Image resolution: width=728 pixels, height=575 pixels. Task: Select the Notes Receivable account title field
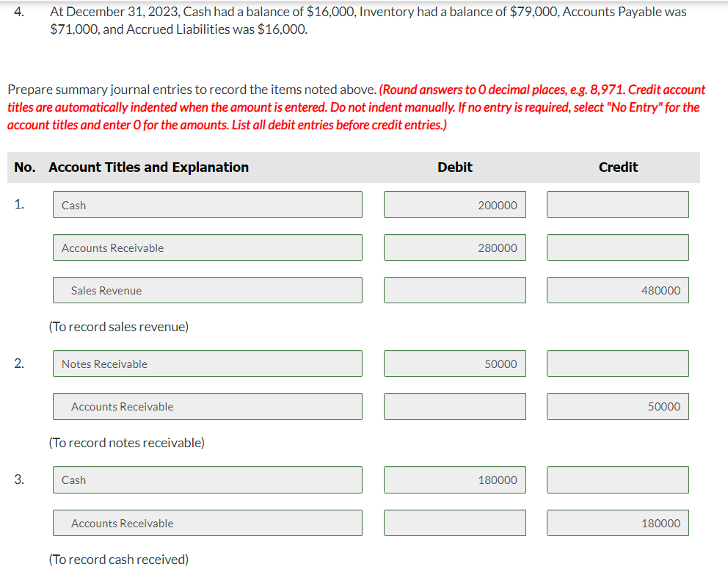(208, 364)
